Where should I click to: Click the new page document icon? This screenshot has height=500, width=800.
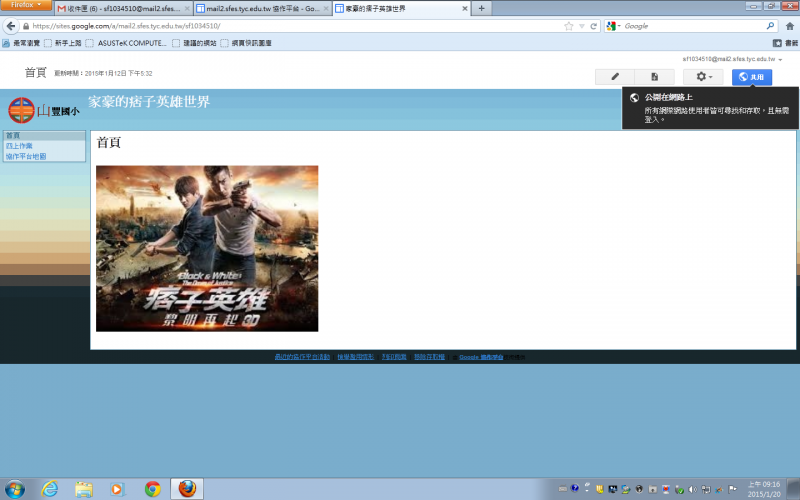[x=655, y=77]
